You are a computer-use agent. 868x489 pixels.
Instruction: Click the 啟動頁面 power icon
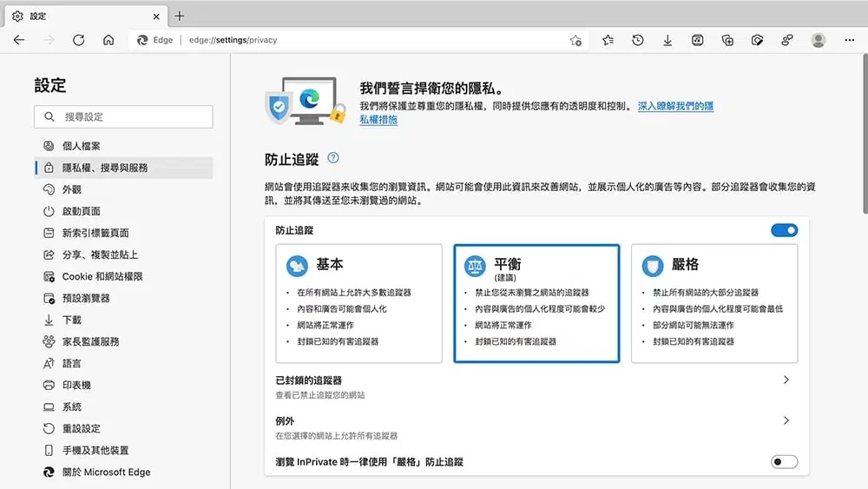pos(49,211)
